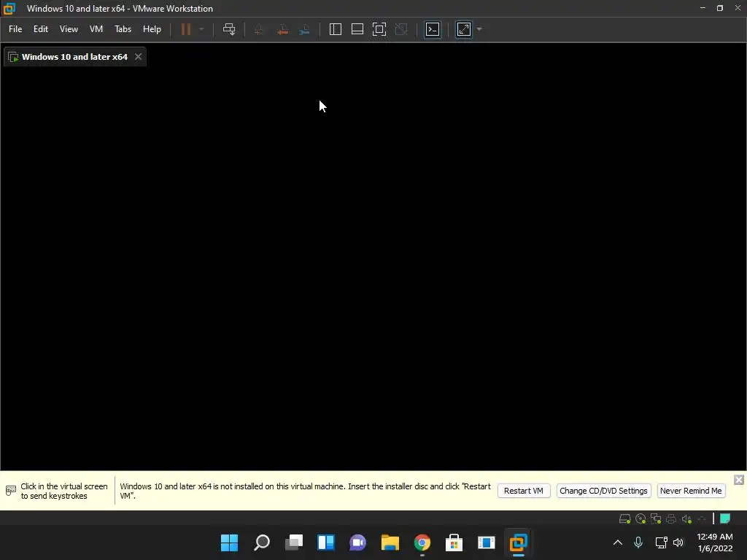Open Microsoft Store from the taskbar
747x560 pixels.
point(454,542)
